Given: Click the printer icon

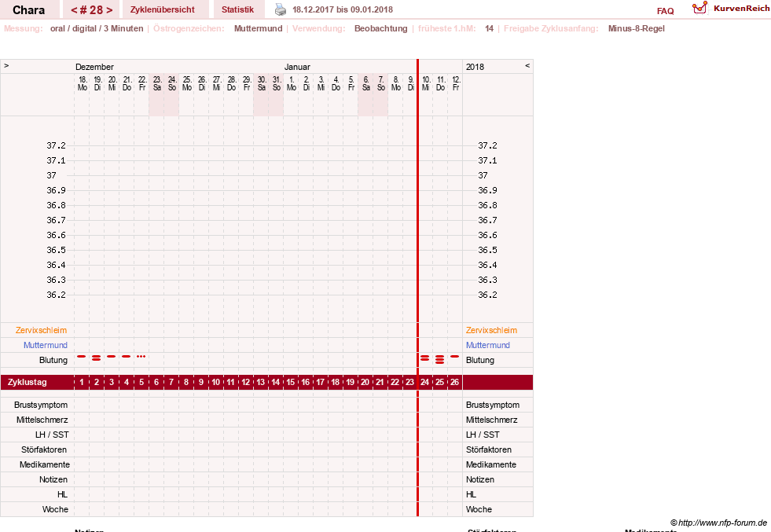Looking at the screenshot, I should [281, 9].
